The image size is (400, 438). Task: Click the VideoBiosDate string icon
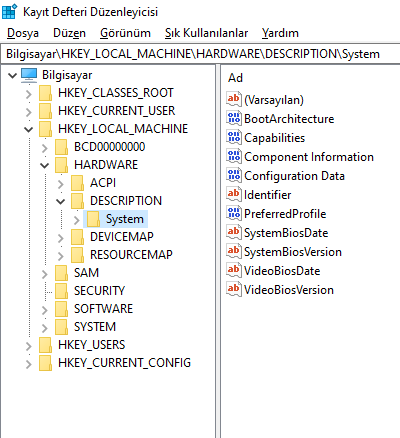click(x=234, y=270)
